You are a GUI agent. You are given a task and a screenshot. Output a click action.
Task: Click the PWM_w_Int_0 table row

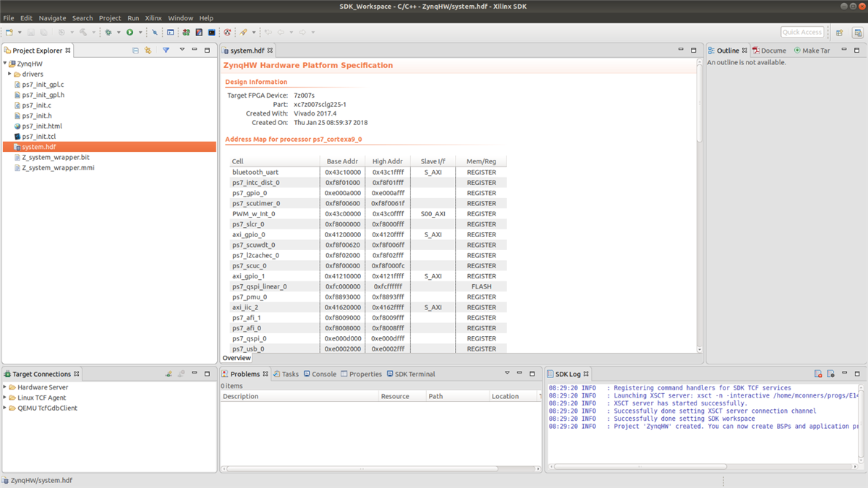click(367, 213)
